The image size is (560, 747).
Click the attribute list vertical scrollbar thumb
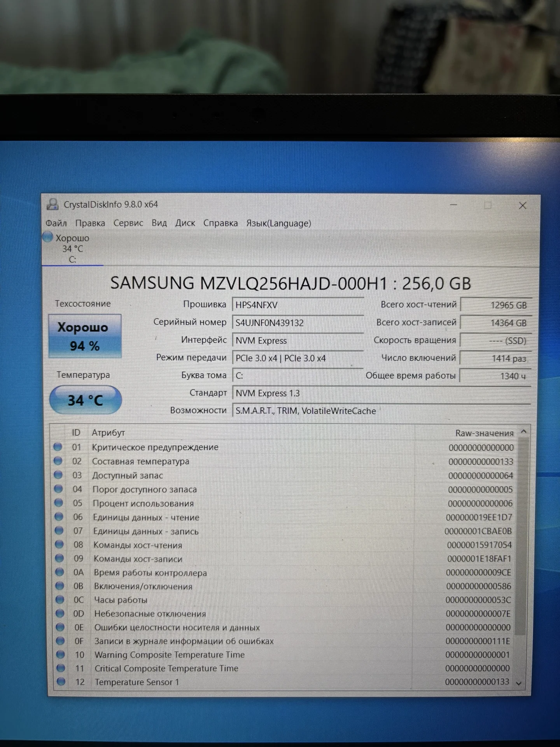521,536
